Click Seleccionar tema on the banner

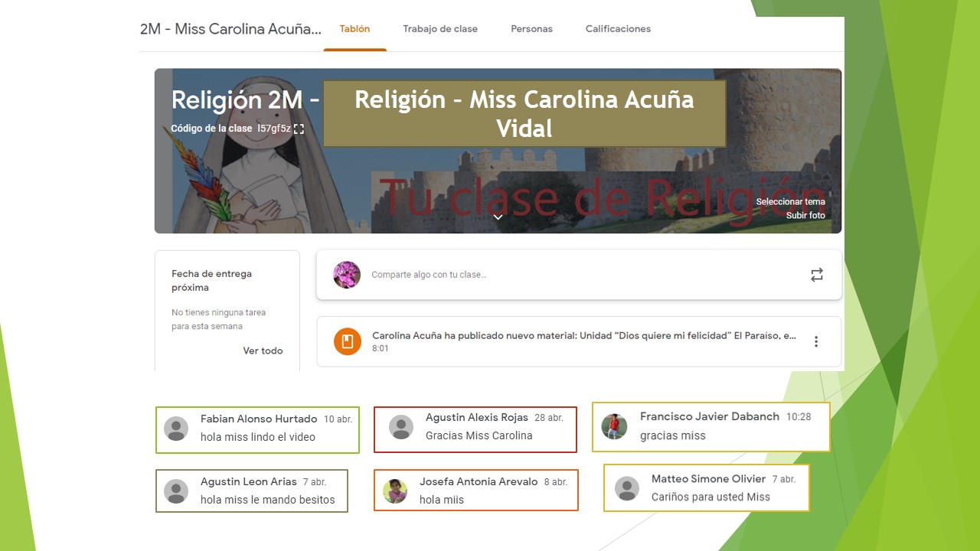click(x=790, y=202)
